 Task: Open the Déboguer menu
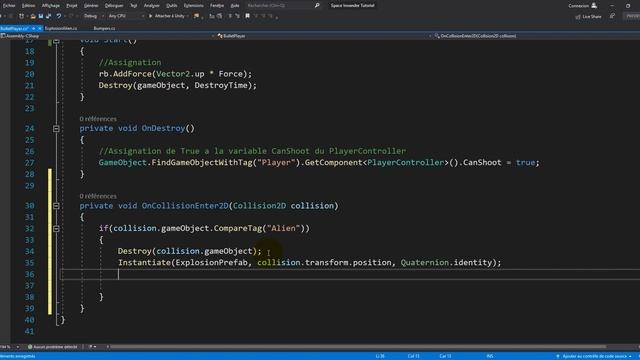[x=114, y=6]
